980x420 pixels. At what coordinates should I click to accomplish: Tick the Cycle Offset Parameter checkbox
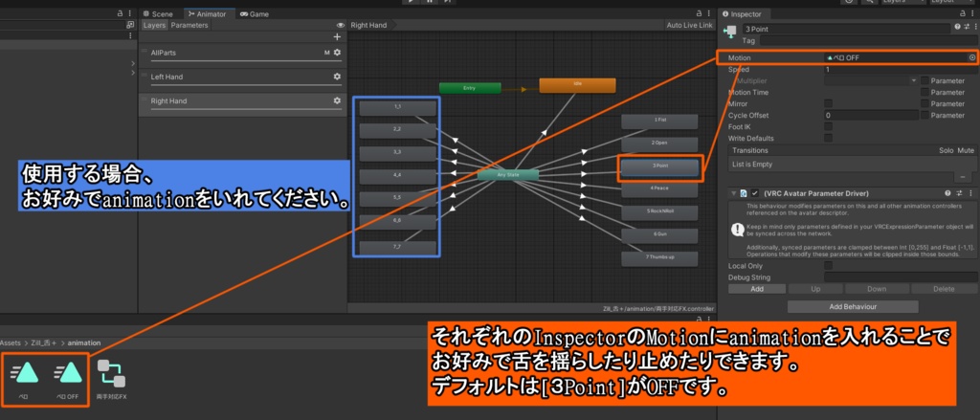pos(924,115)
